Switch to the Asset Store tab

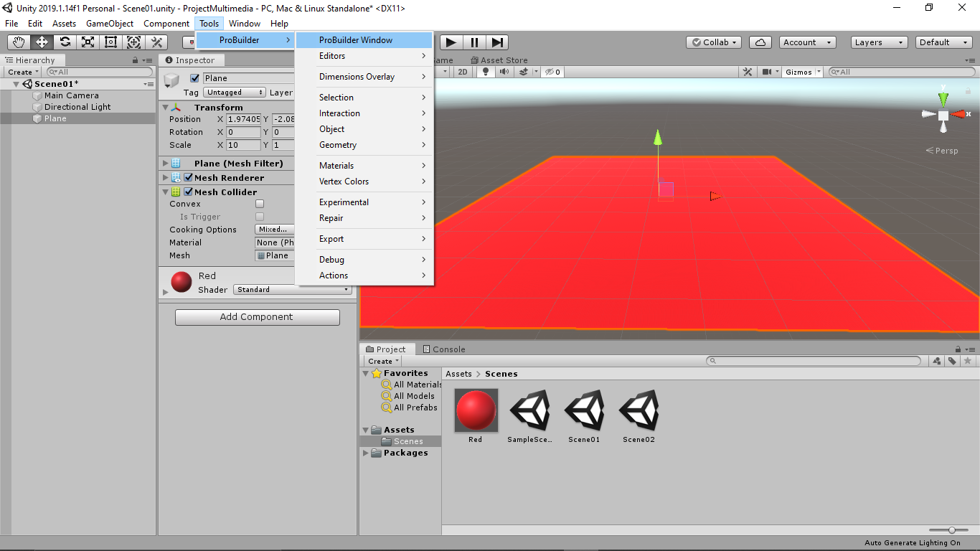499,60
